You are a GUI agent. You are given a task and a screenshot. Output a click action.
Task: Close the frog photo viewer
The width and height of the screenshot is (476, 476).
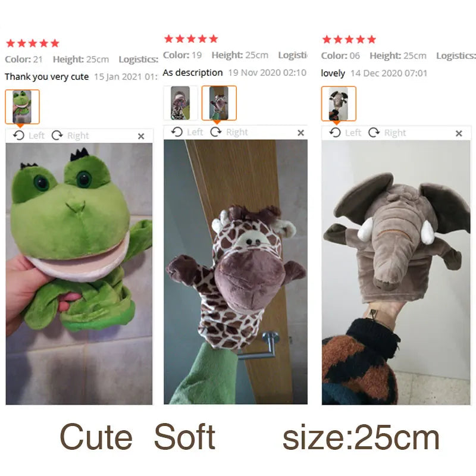(x=141, y=136)
